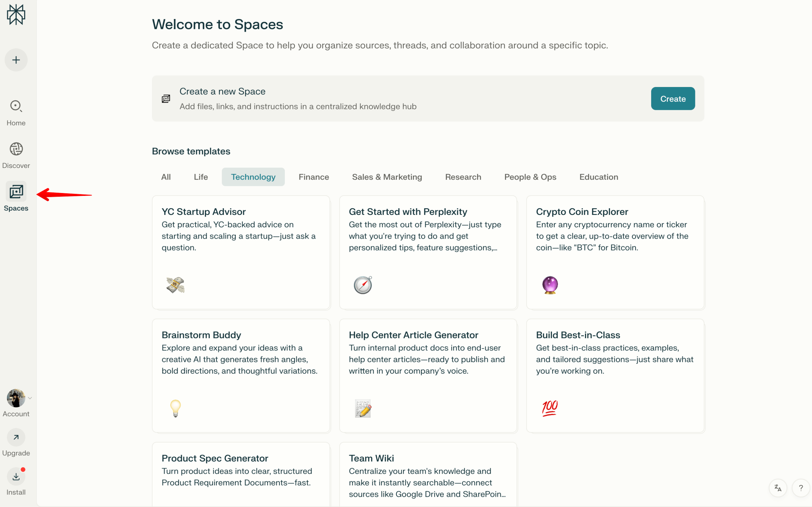Open the Brainstorm Buddy template title
The width and height of the screenshot is (812, 507).
click(201, 335)
